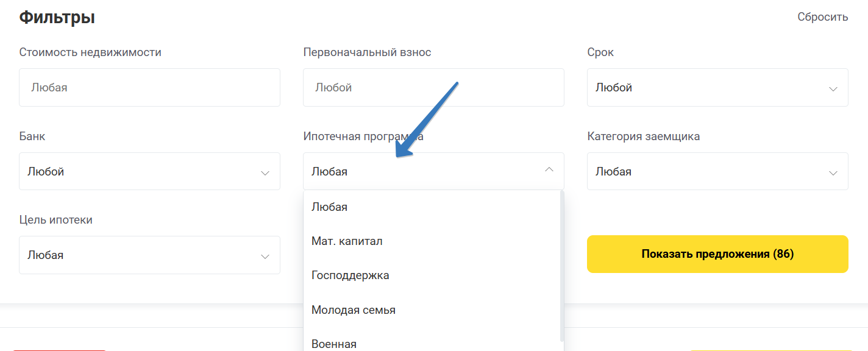Select Мат. капитал option
868x351 pixels.
pyautogui.click(x=432, y=241)
